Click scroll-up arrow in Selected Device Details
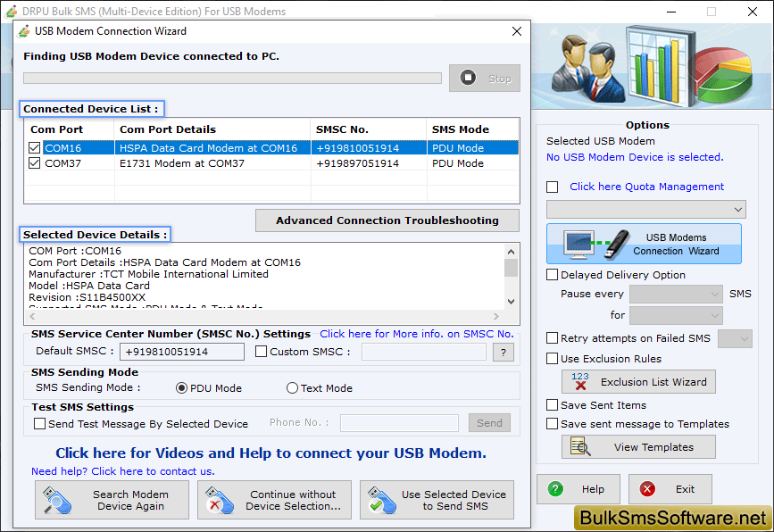The image size is (774, 532). pos(511,252)
